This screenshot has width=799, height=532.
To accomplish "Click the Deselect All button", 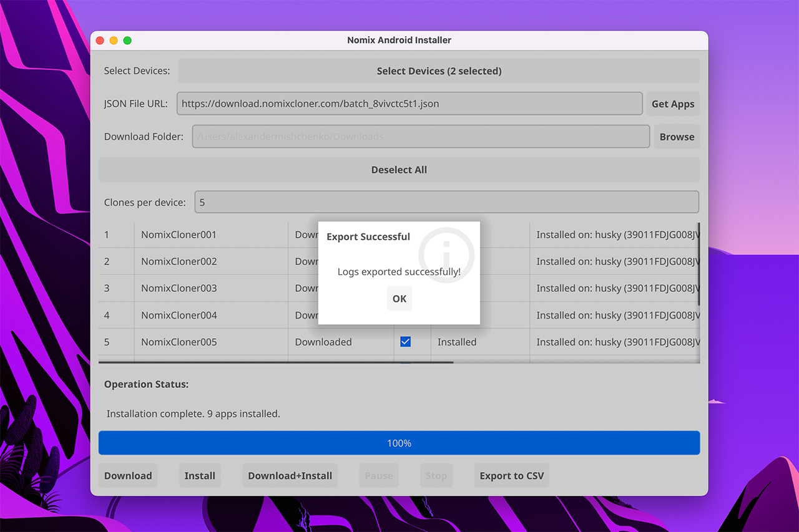I will pyautogui.click(x=399, y=170).
